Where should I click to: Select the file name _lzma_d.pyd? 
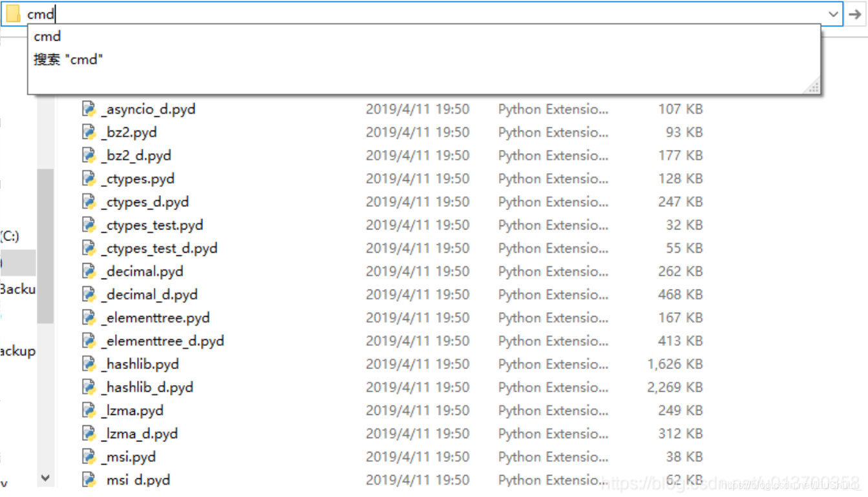pos(140,435)
